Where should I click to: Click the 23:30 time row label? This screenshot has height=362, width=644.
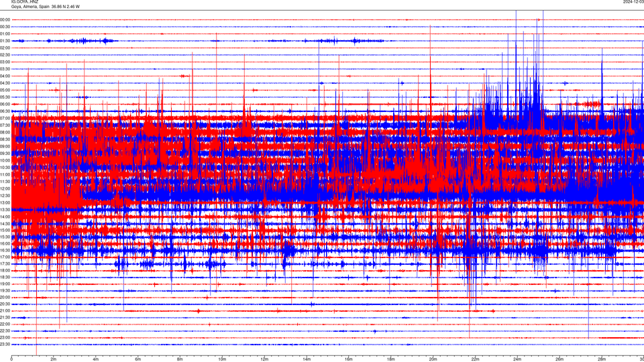click(x=5, y=345)
